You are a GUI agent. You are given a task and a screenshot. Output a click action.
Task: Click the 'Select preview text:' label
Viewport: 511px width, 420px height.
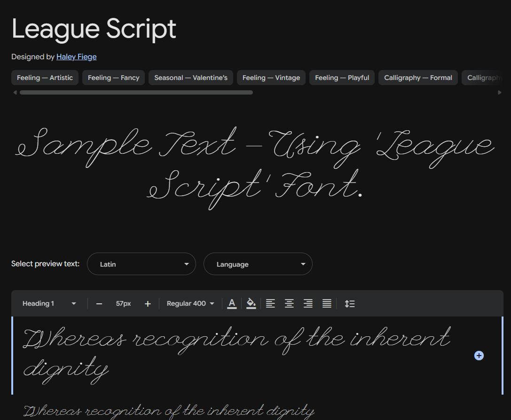pos(45,263)
